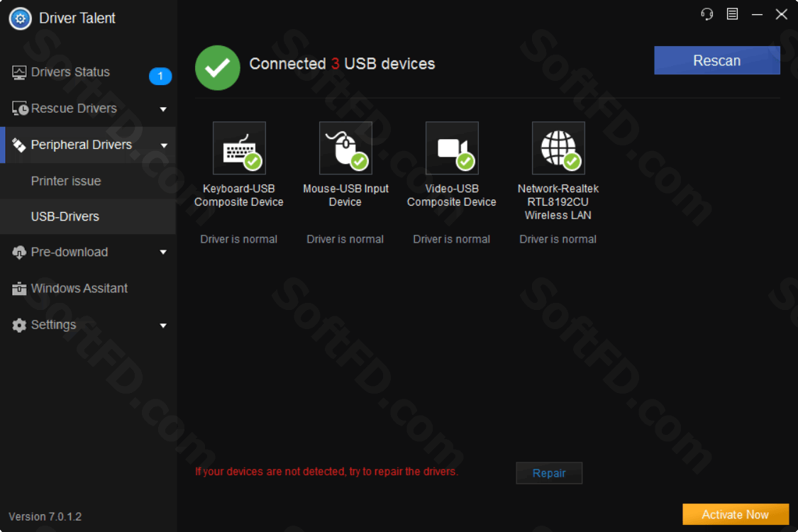This screenshot has width=798, height=532.
Task: Select Peripheral Drivers in sidebar
Action: (x=87, y=145)
